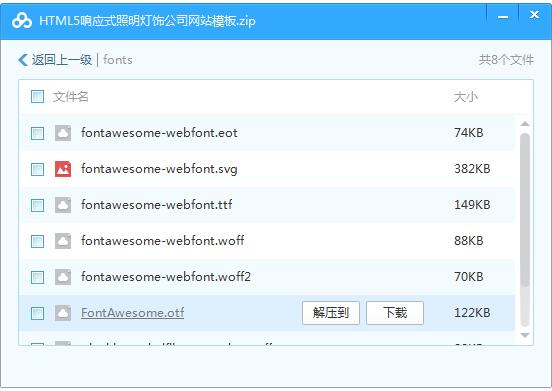Click the blue back chevron arrow
Screen dimensions: 552x391
[23, 60]
